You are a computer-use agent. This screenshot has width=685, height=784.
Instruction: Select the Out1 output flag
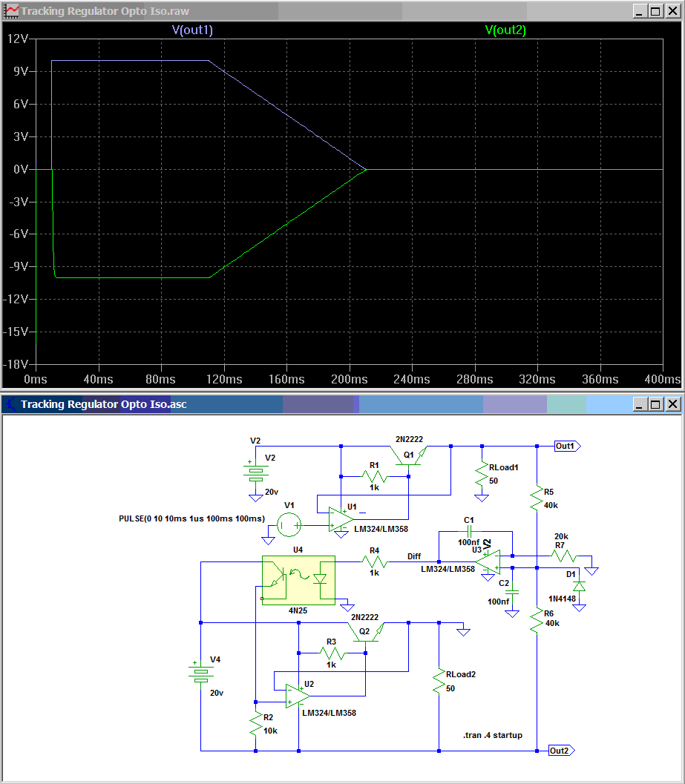click(x=568, y=446)
